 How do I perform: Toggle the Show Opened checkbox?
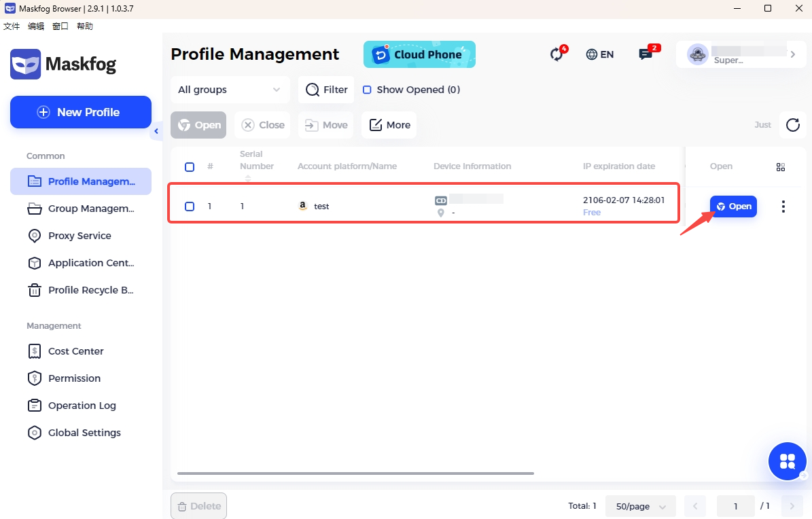(x=367, y=90)
